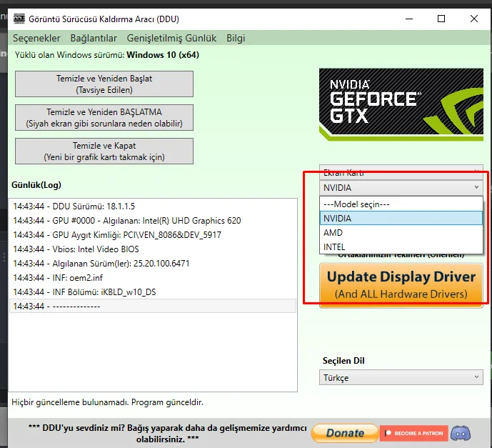This screenshot has width=492, height=448.
Task: Maximize the DDU window
Action: click(x=441, y=19)
